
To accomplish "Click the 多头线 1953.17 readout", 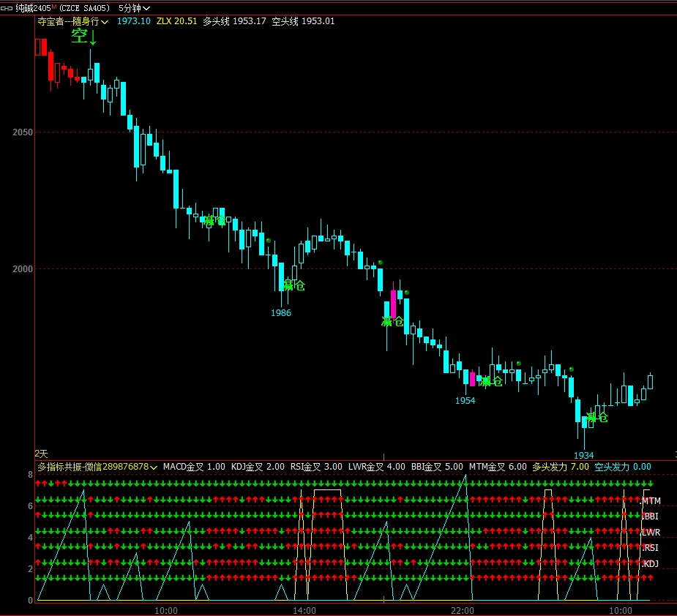I will click(x=233, y=21).
